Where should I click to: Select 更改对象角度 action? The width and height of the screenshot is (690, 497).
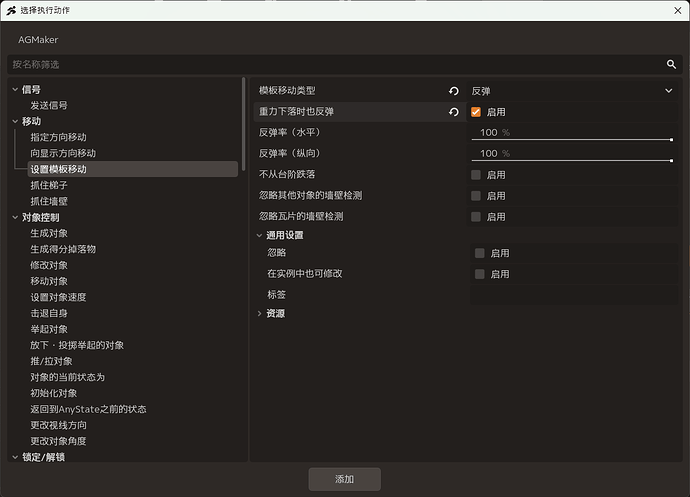(58, 441)
